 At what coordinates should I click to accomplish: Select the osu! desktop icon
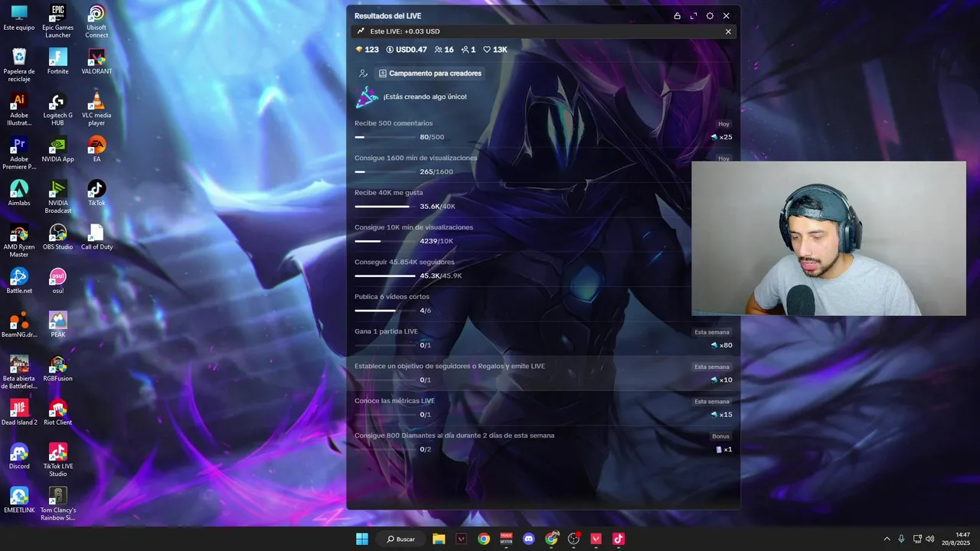click(x=58, y=280)
